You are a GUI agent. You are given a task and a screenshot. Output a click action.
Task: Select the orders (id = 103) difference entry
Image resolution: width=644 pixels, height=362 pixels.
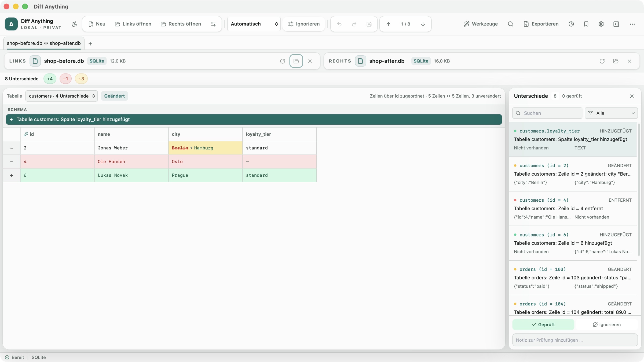[573, 278]
